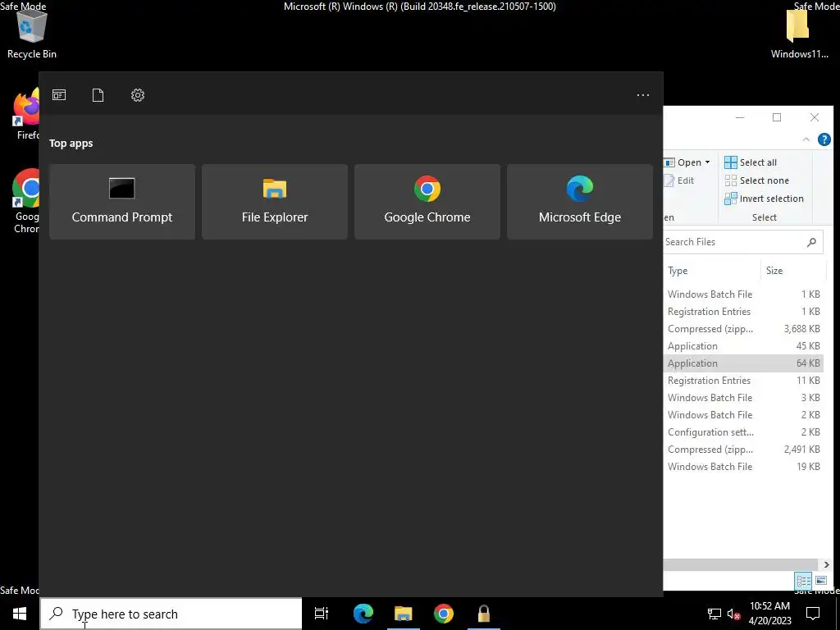
Task: Select the Configuration settings row
Action: (743, 432)
